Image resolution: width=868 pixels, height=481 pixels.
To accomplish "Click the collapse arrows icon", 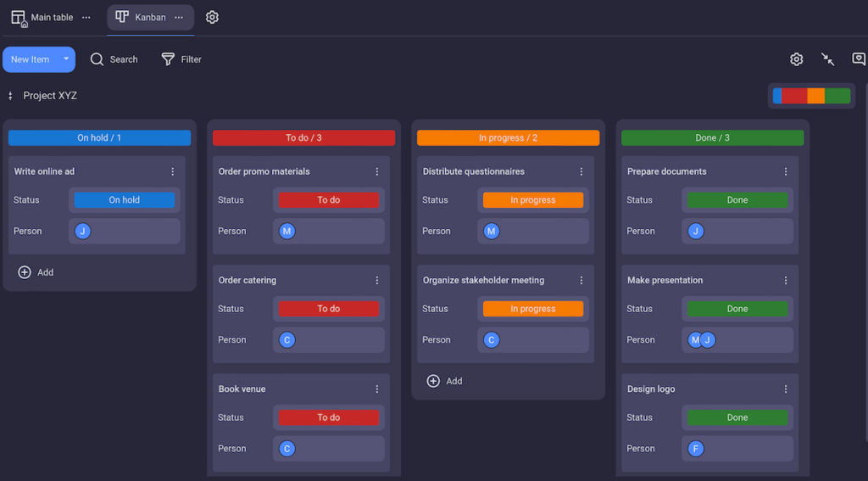I will (x=827, y=59).
